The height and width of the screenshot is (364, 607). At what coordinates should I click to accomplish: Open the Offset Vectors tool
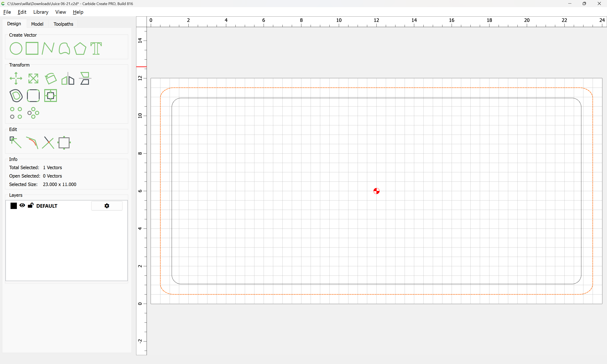(x=16, y=95)
